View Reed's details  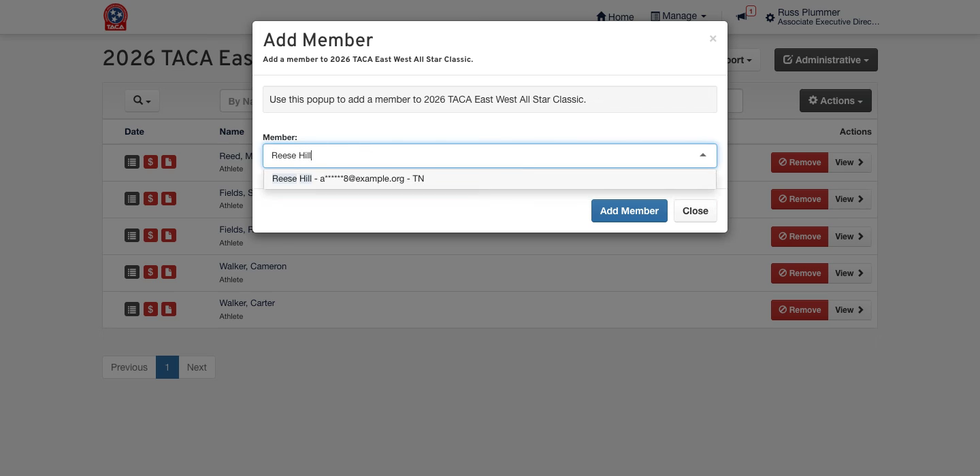[x=849, y=163]
